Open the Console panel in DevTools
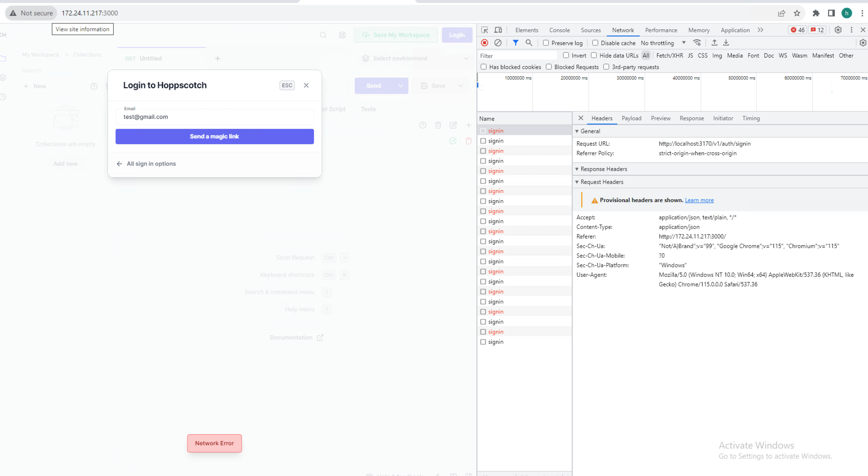This screenshot has height=476, width=868. 559,30
